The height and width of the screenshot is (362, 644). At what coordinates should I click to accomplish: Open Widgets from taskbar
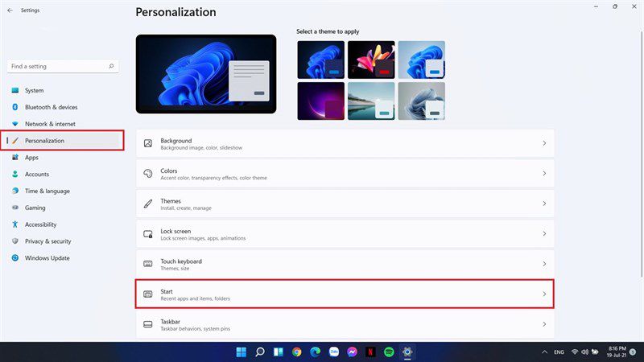click(x=279, y=352)
